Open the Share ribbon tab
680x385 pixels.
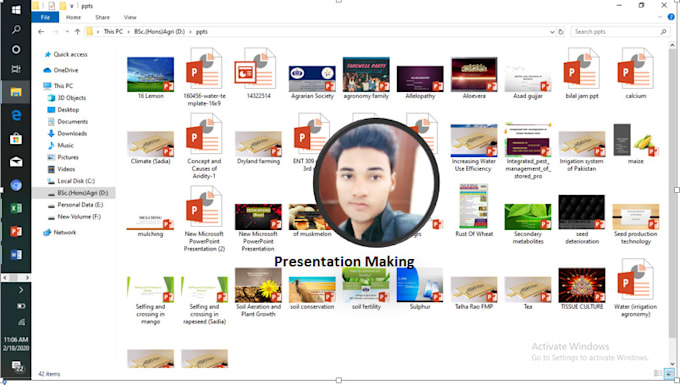102,17
